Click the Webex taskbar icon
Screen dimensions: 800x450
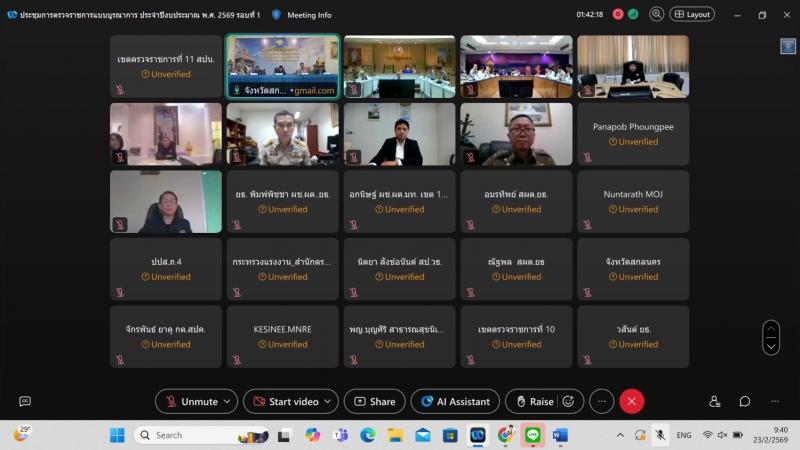[x=478, y=435]
